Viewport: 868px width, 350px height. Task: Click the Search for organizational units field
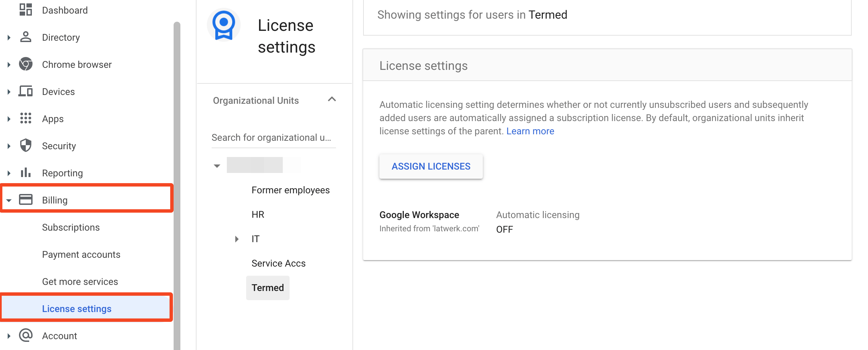click(x=274, y=138)
